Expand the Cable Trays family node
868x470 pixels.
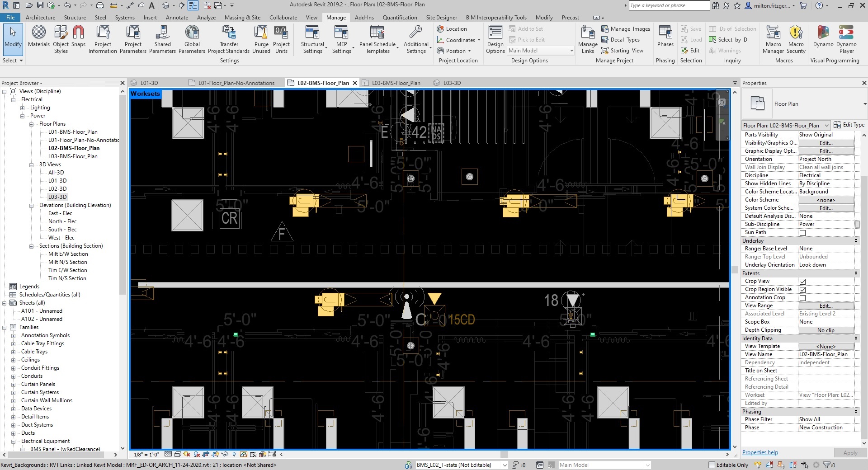[x=14, y=352]
